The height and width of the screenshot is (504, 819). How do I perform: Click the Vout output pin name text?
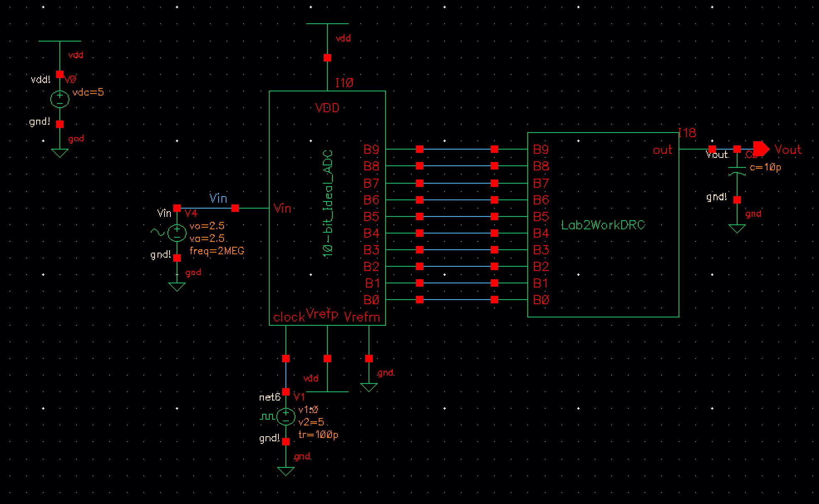[788, 150]
